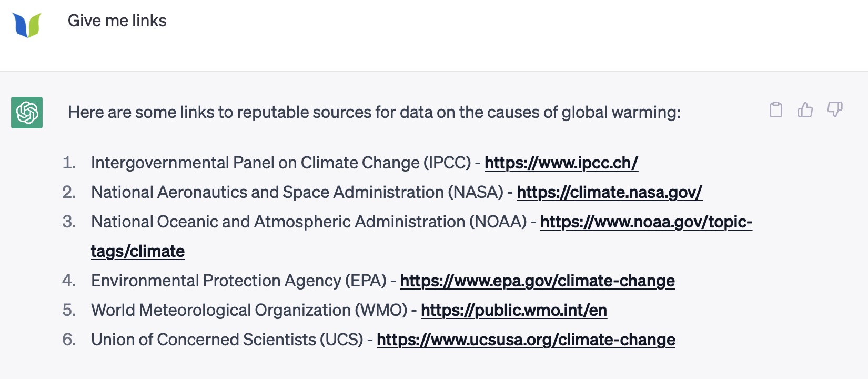Image resolution: width=868 pixels, height=379 pixels.
Task: Click the blue and green user avatar
Action: pyautogui.click(x=27, y=25)
